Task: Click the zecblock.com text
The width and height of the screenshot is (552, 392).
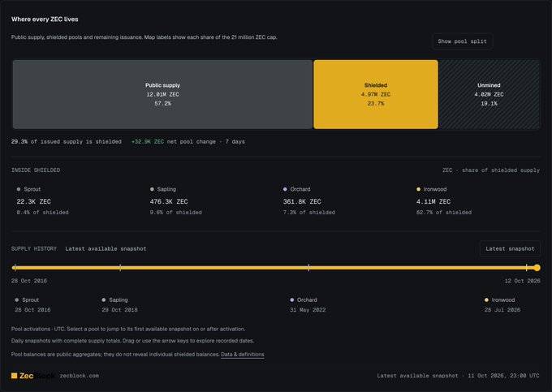Action: click(80, 376)
